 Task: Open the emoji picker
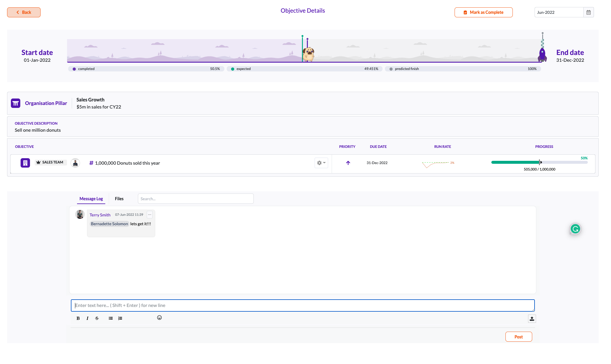point(159,318)
